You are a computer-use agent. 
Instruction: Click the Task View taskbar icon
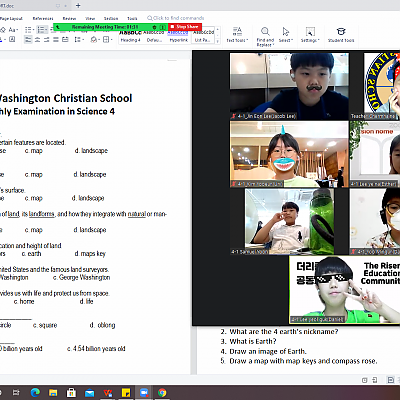coord(16,392)
